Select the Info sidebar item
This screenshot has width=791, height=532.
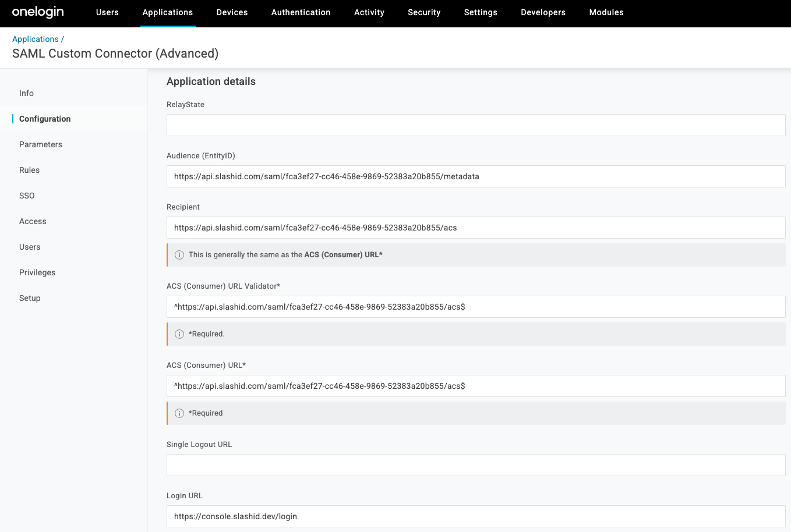tap(26, 93)
